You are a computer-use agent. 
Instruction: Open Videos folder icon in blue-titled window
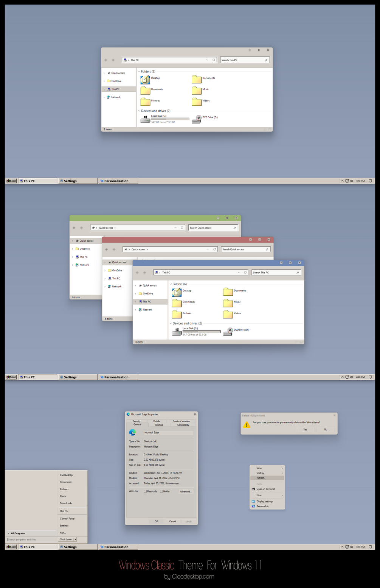(228, 315)
